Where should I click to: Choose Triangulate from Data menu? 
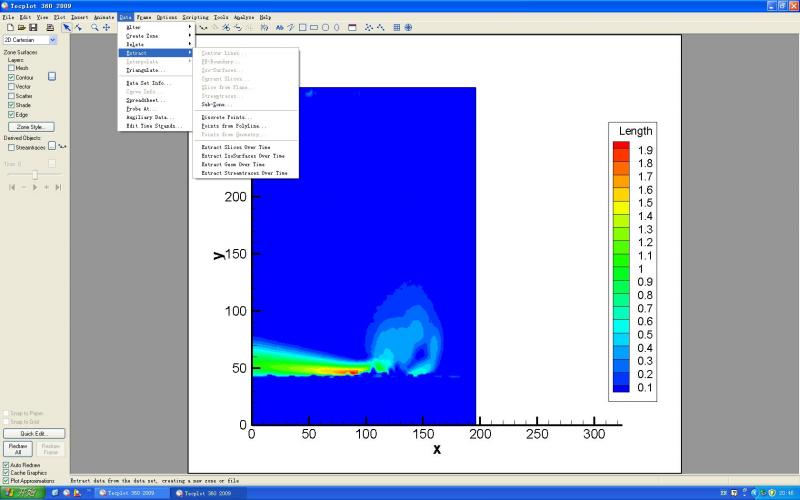tap(156, 70)
